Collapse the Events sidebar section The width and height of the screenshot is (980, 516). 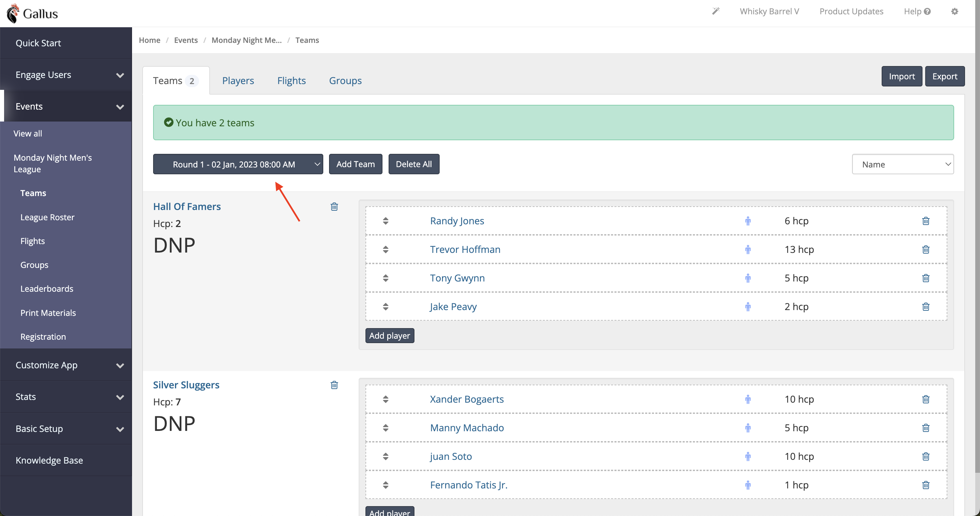click(66, 106)
